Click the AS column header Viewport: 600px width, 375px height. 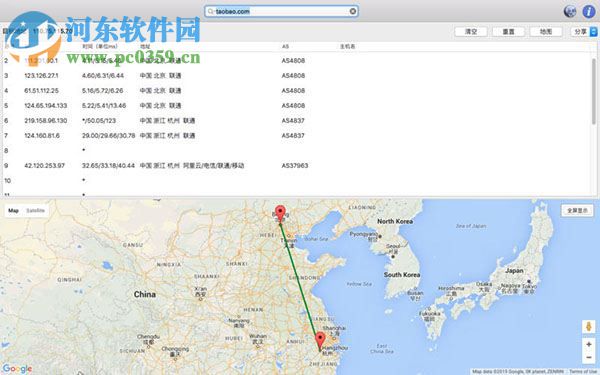pyautogui.click(x=285, y=47)
